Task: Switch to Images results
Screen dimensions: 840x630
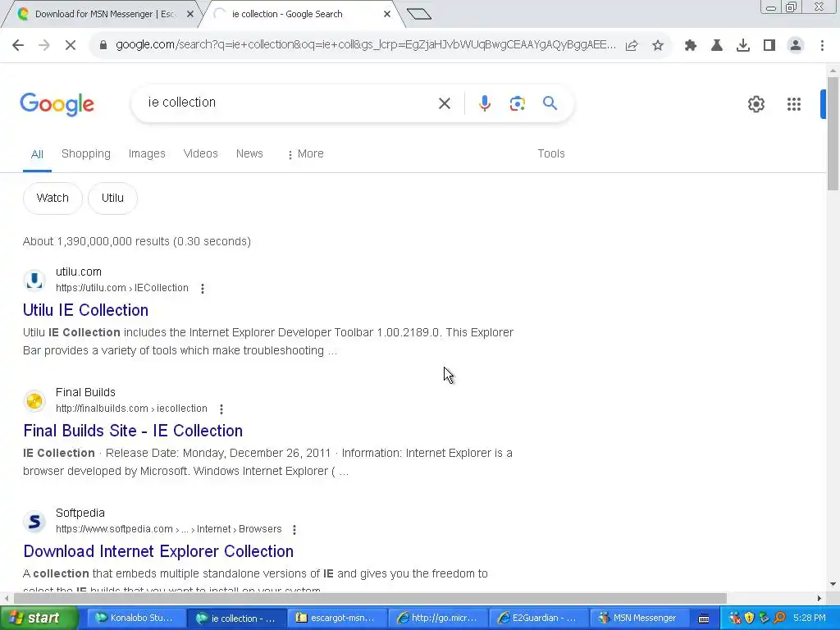Action: tap(147, 153)
